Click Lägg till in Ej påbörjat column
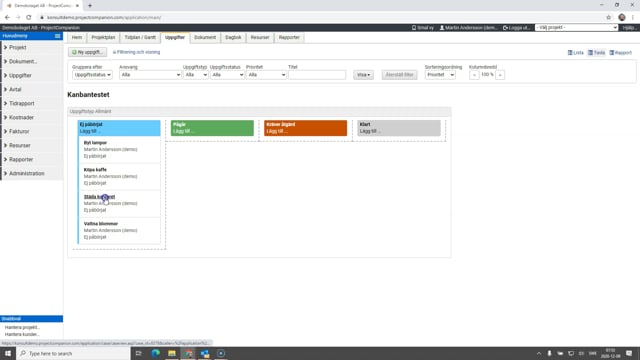The width and height of the screenshot is (640, 360). [x=90, y=131]
